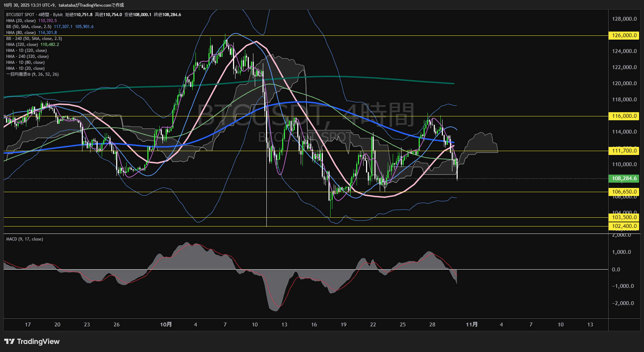This screenshot has width=644, height=352.
Task: Select the 一目均衡表 (9, 26, 52, 26) indicator
Action: pyautogui.click(x=32, y=74)
